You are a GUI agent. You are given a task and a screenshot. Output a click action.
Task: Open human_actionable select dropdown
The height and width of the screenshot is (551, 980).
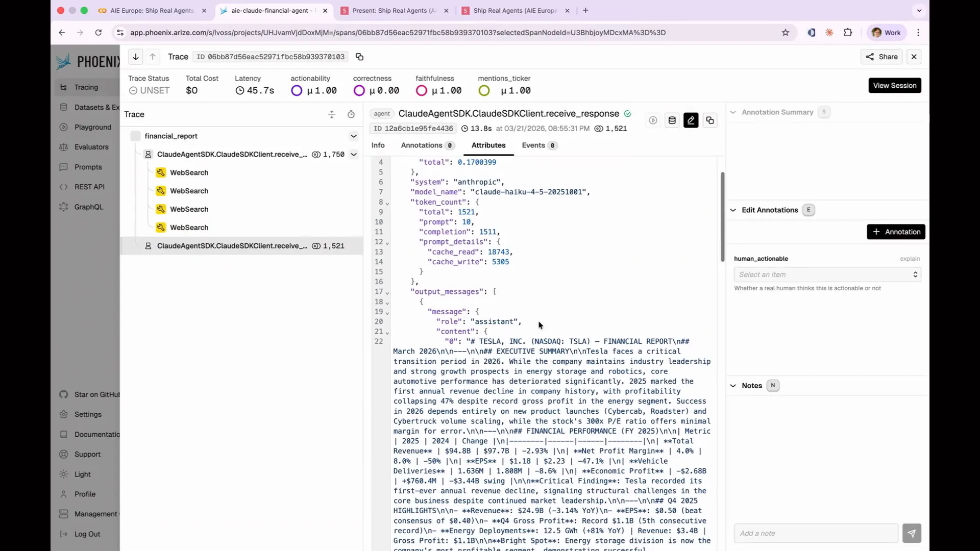(x=827, y=274)
